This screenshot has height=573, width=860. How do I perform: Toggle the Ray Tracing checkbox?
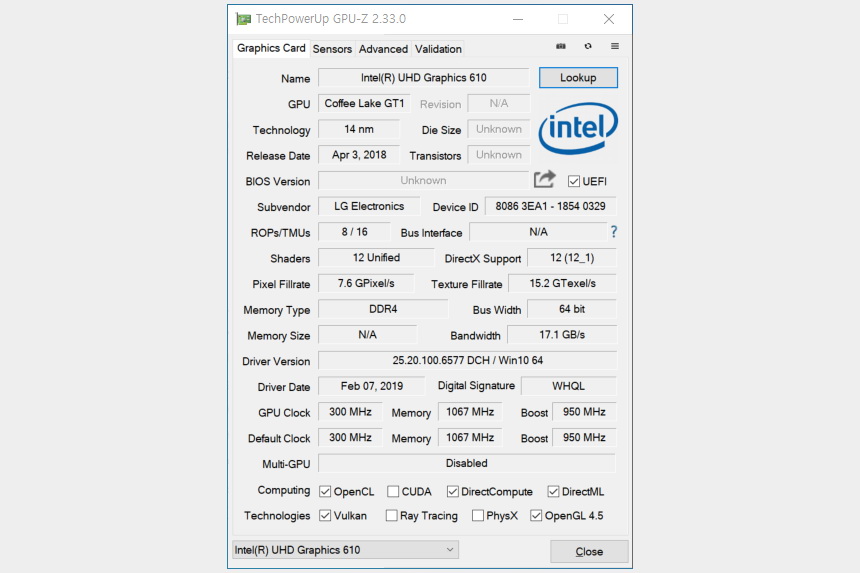[392, 516]
